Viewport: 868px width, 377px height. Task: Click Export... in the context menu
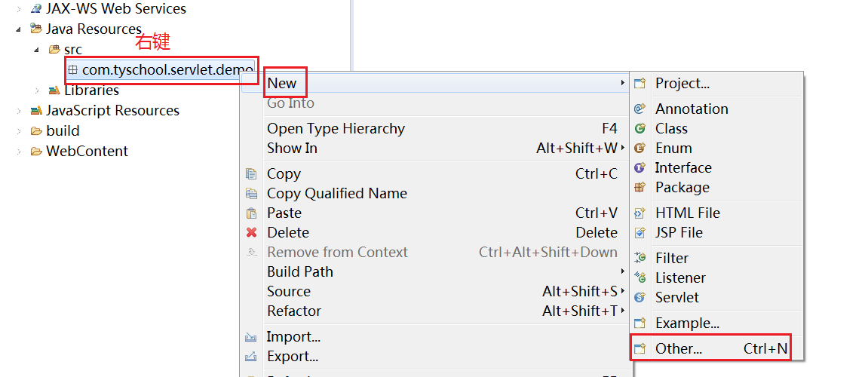tap(293, 357)
